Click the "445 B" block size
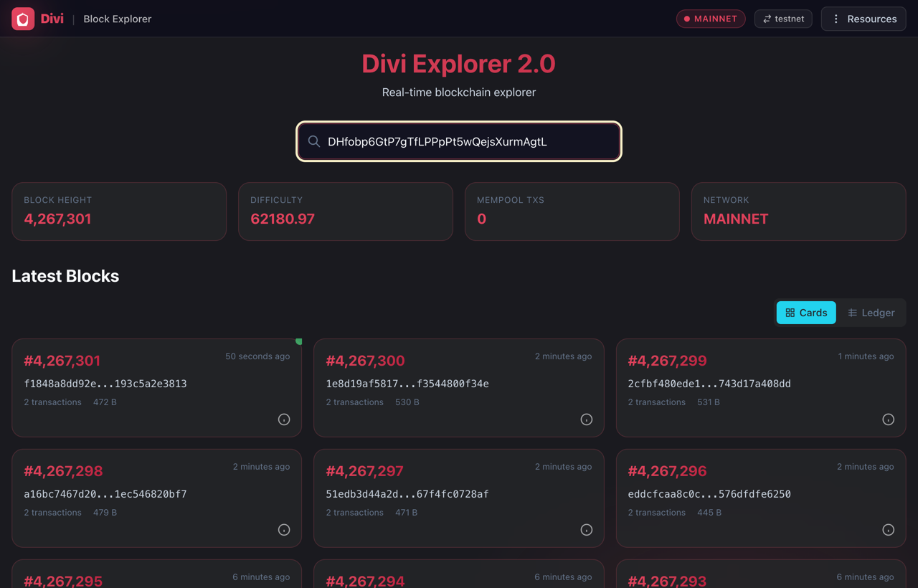The image size is (918, 588). pyautogui.click(x=709, y=513)
